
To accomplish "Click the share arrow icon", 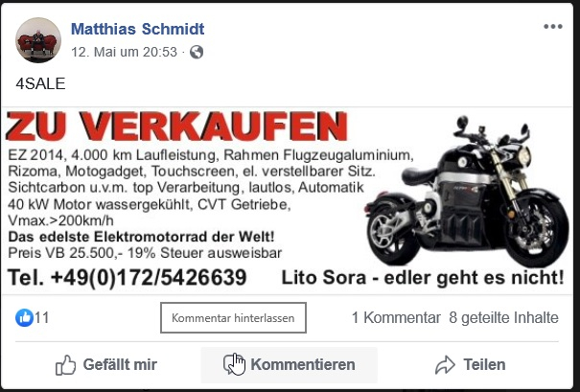I will coord(445,364).
